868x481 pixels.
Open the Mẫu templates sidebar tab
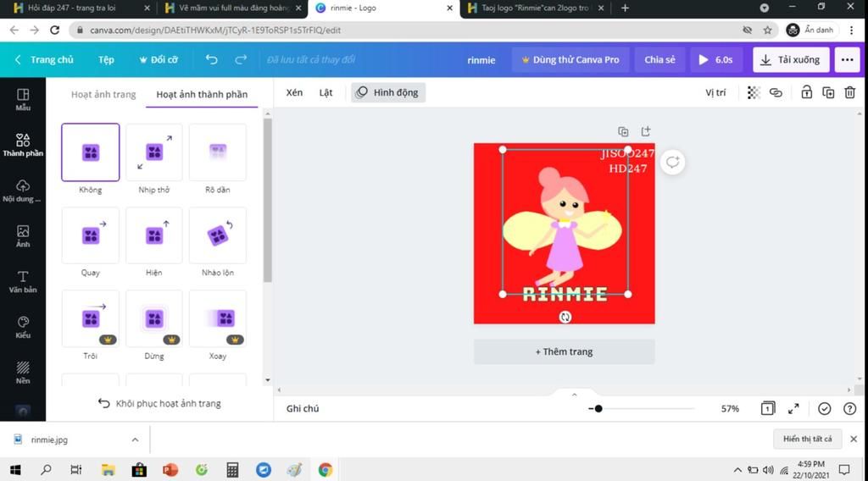click(x=23, y=100)
